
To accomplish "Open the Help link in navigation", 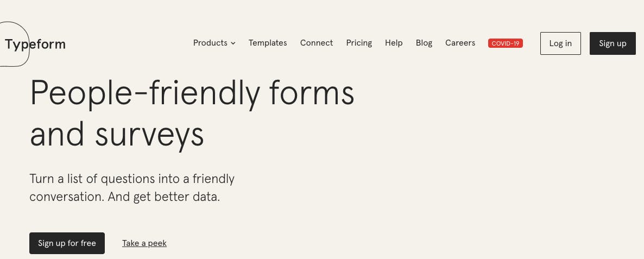I will (394, 43).
